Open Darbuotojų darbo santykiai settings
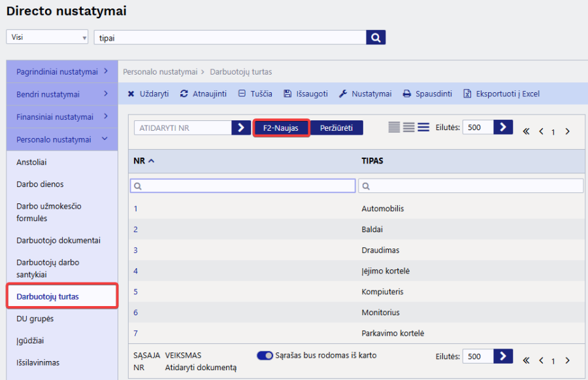Screen dimensions: 588x380 [x=48, y=268]
